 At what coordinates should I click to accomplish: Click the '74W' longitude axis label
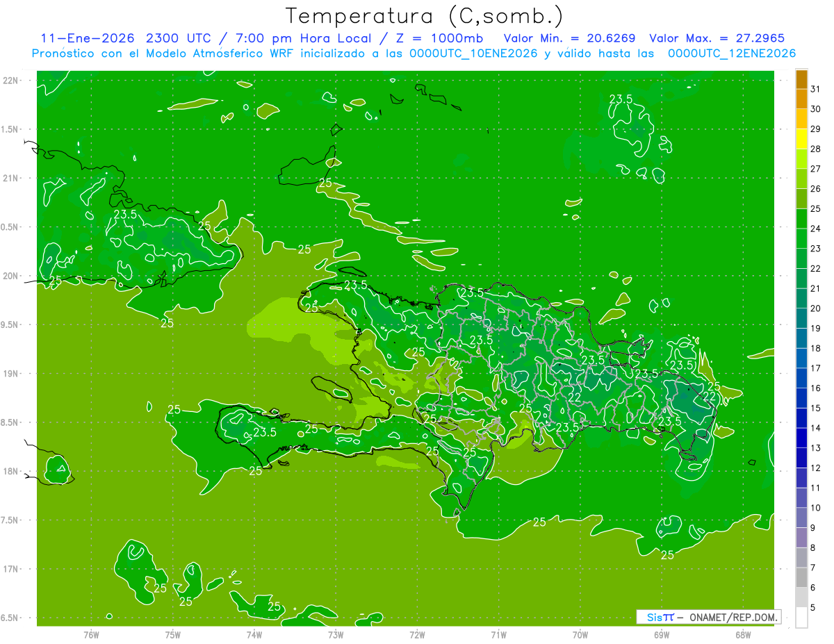(x=254, y=635)
